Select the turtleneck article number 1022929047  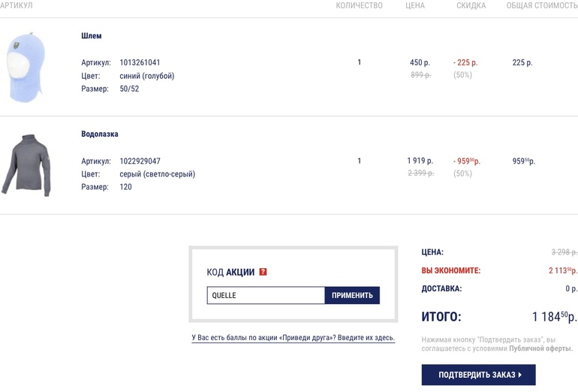coord(140,161)
